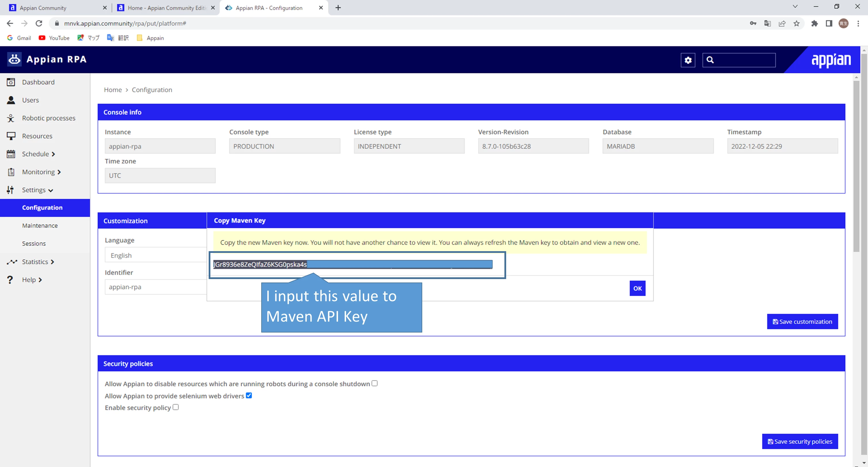The height and width of the screenshot is (467, 868).
Task: Click the Statistics graph icon
Action: (x=12, y=262)
